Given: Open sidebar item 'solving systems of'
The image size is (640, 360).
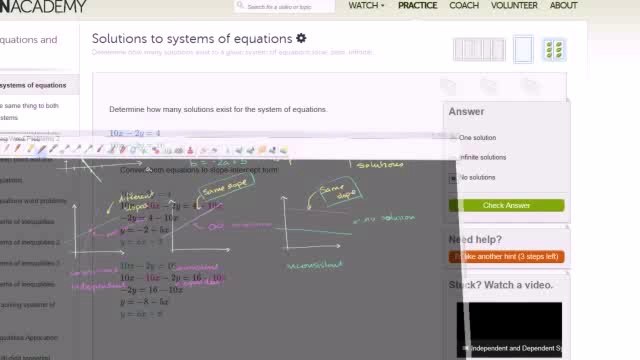Looking at the screenshot, I should click(x=27, y=304).
